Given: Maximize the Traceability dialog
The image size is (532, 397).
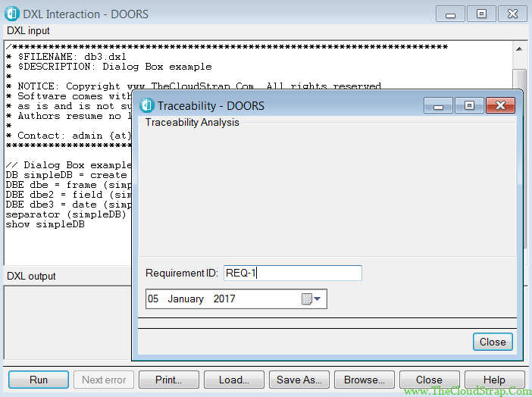Looking at the screenshot, I should tap(469, 105).
